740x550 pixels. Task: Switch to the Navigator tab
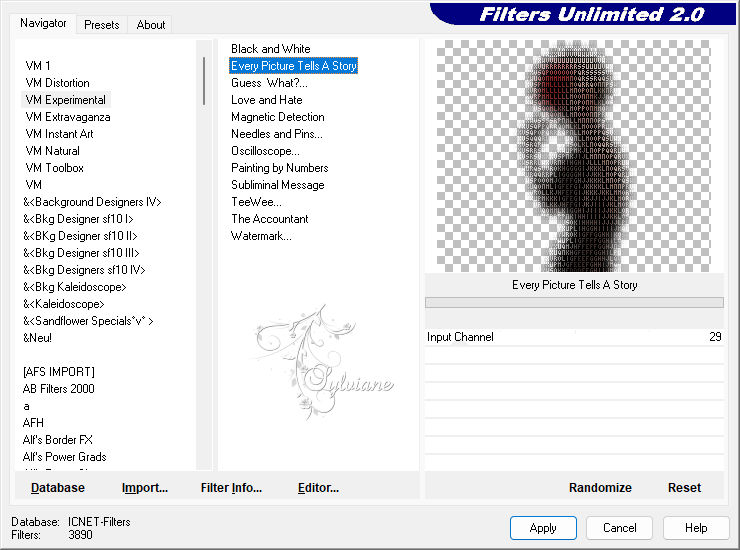click(x=43, y=23)
